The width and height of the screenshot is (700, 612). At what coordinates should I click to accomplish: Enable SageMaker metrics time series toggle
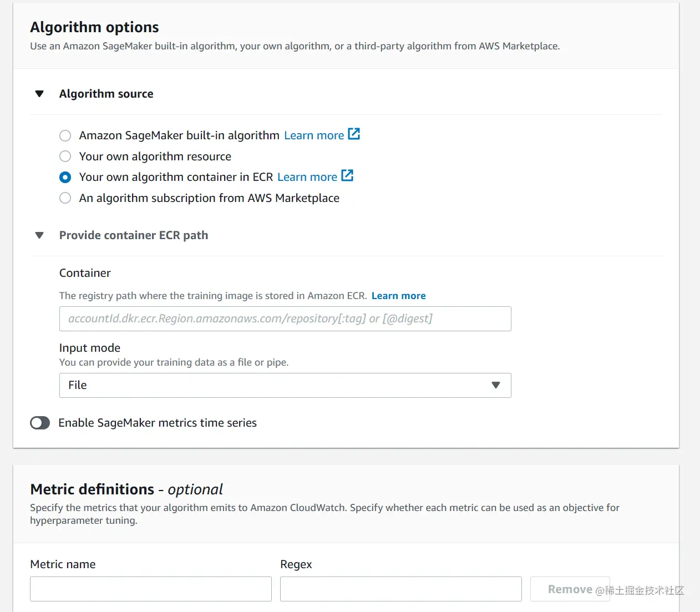pyautogui.click(x=40, y=423)
